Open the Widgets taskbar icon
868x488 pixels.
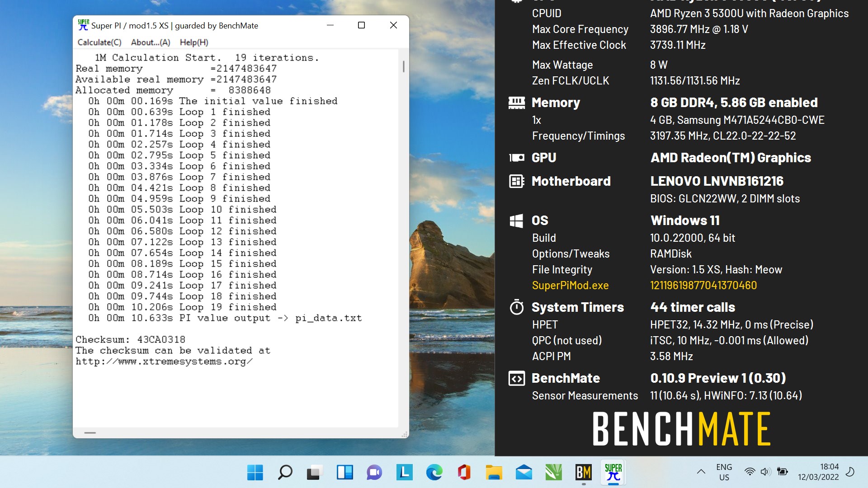(x=344, y=473)
